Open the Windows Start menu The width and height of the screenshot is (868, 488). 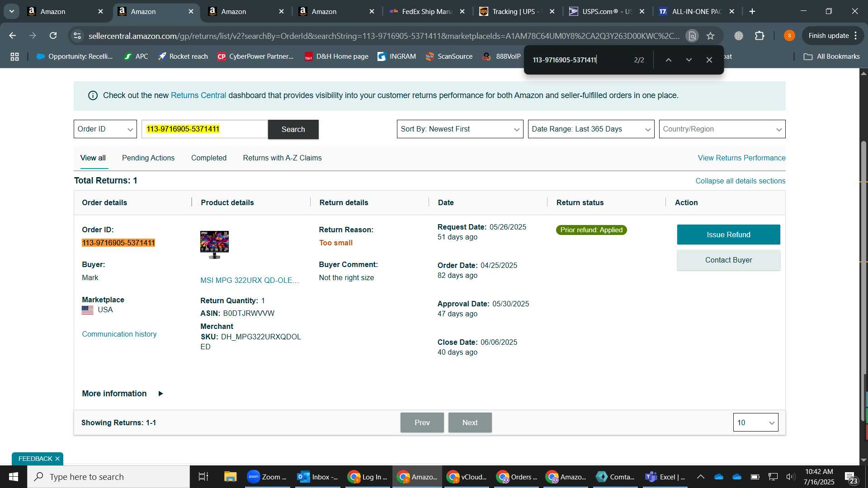click(x=14, y=477)
